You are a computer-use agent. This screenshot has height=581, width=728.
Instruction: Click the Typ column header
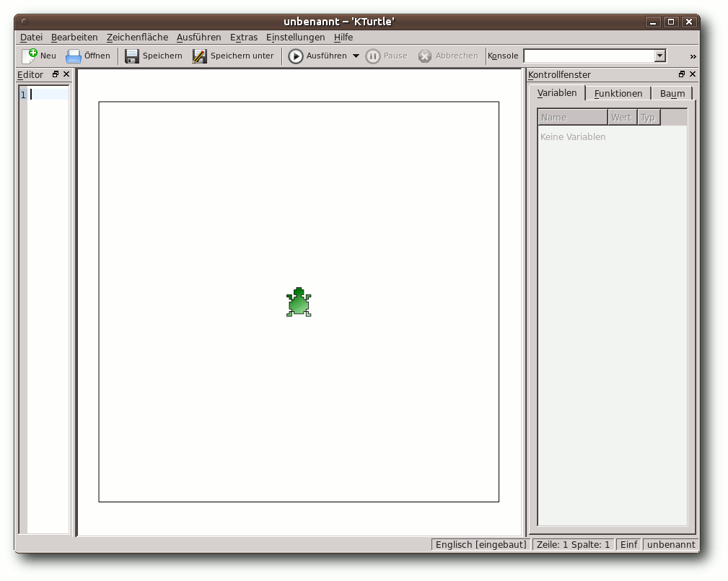(x=648, y=118)
